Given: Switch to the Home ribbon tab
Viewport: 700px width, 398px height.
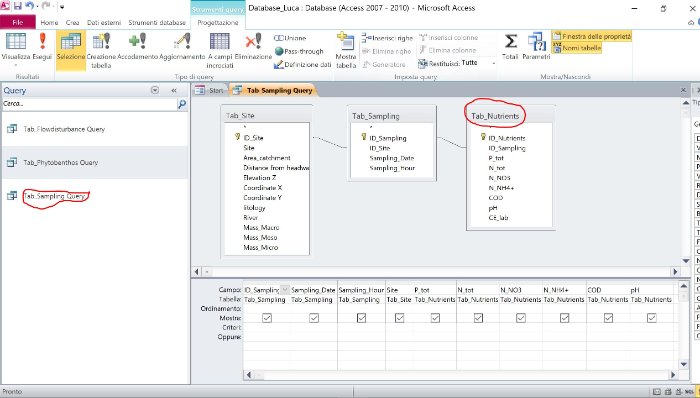Looking at the screenshot, I should pyautogui.click(x=49, y=22).
